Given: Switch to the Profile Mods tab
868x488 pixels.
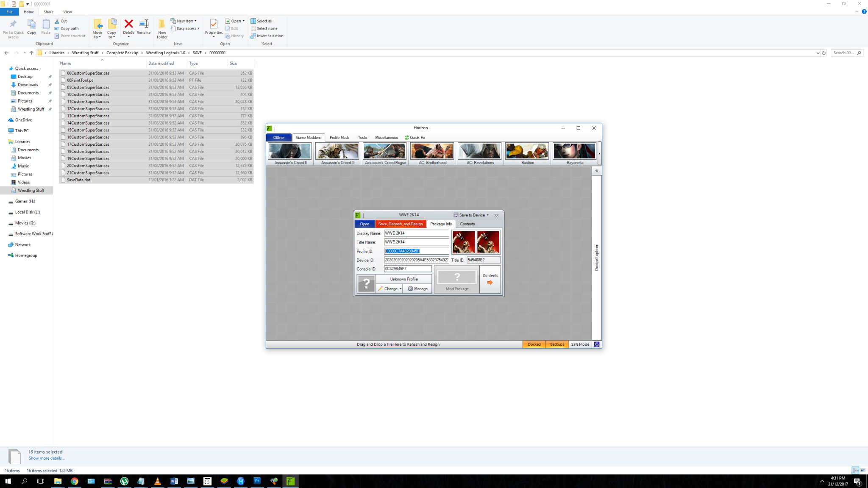Looking at the screenshot, I should [x=339, y=138].
